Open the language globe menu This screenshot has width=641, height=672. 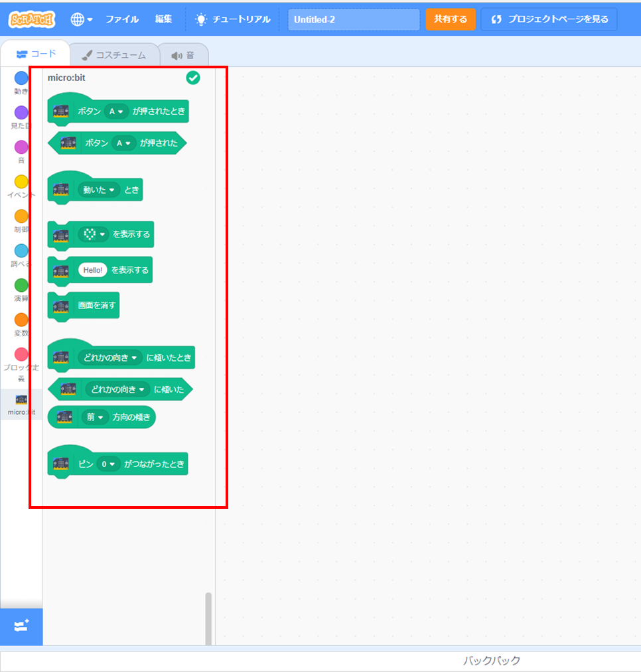[82, 19]
